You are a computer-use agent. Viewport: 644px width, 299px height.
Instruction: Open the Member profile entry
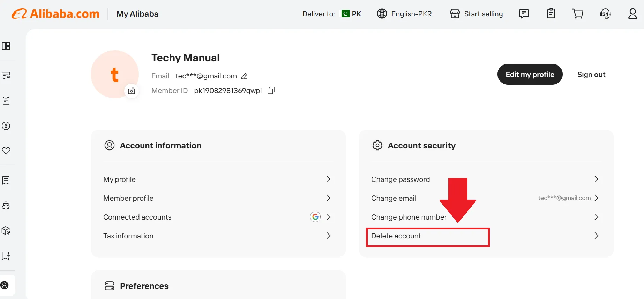click(218, 198)
